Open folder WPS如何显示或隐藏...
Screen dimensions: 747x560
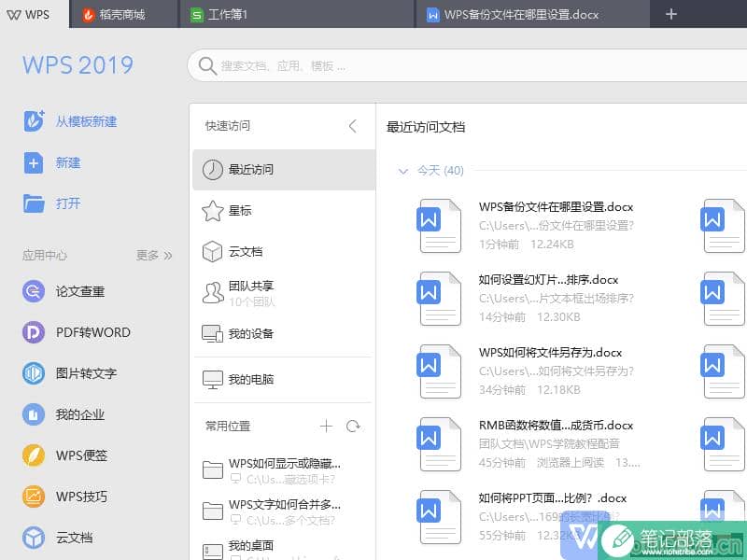point(284,470)
